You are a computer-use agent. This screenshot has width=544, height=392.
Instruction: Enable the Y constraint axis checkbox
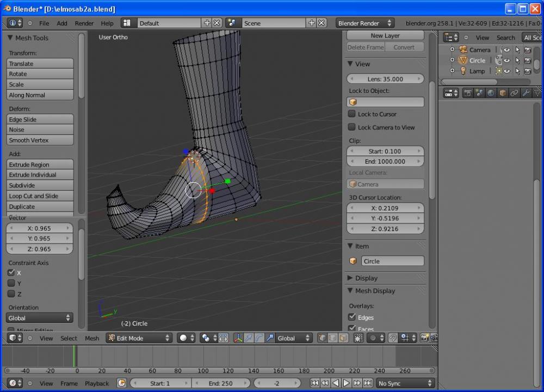point(11,283)
